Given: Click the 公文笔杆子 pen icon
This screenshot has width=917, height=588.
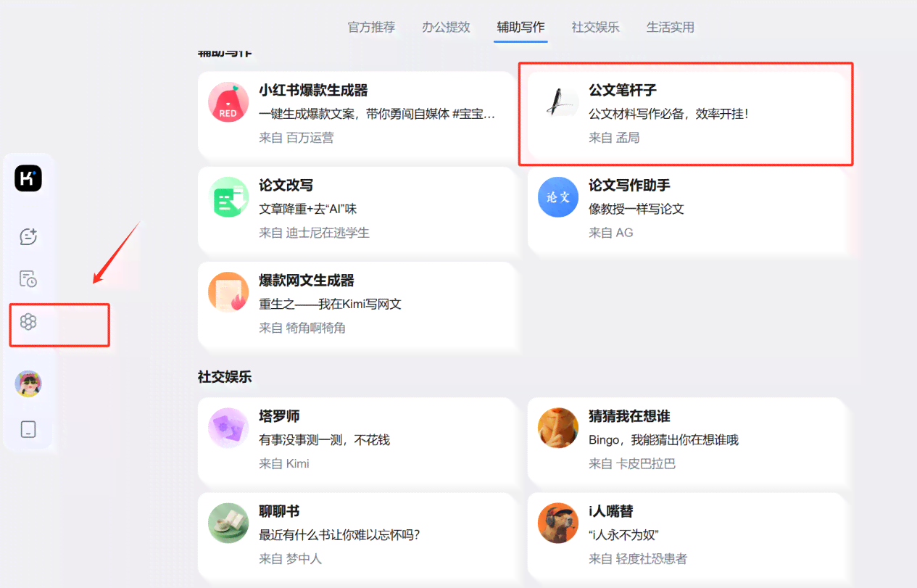Looking at the screenshot, I should pyautogui.click(x=558, y=102).
